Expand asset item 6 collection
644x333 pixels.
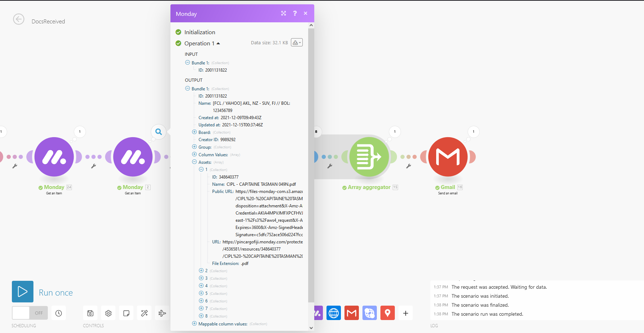201,301
